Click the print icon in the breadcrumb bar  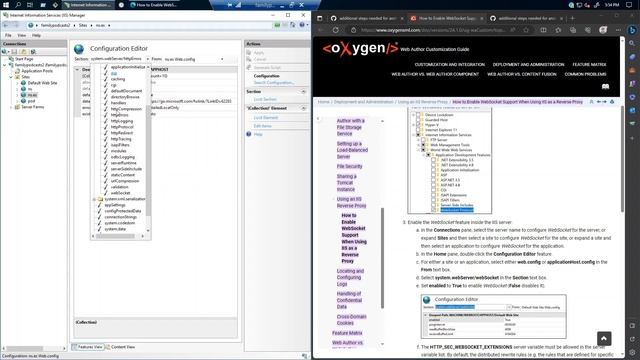coord(612,102)
